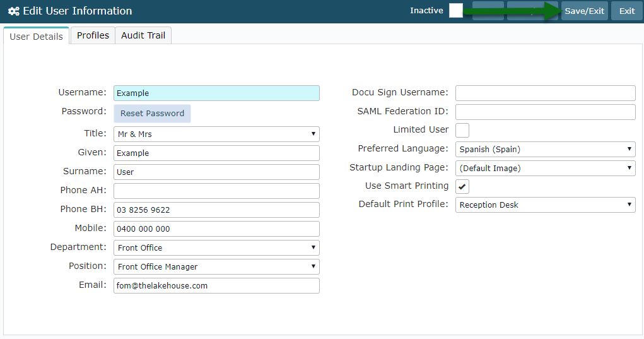644x339 pixels.
Task: Select the User Details tab
Action: (36, 36)
